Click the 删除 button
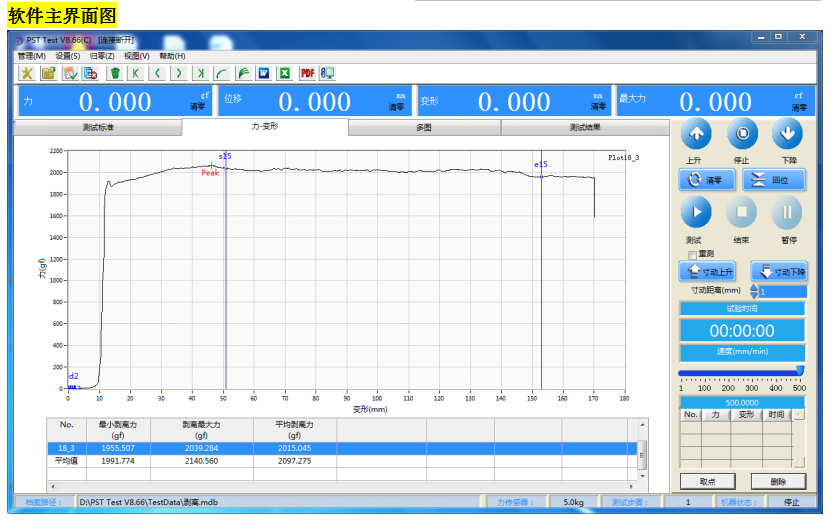 click(x=778, y=482)
